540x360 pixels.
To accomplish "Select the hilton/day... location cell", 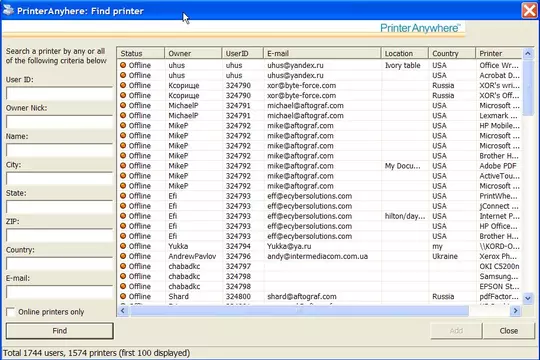I will point(405,216).
